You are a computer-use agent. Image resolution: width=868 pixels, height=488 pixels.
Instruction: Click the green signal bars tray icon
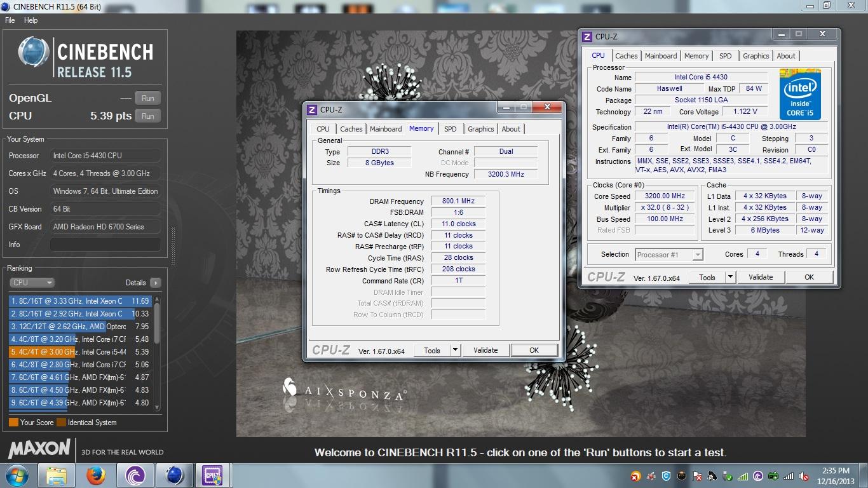[x=743, y=476]
